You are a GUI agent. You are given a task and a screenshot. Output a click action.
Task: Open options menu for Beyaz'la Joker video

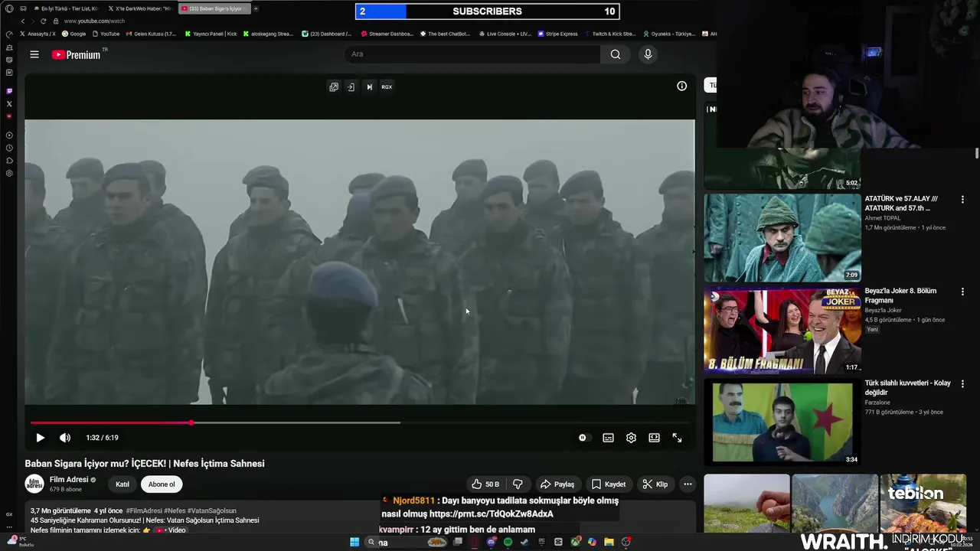point(962,292)
